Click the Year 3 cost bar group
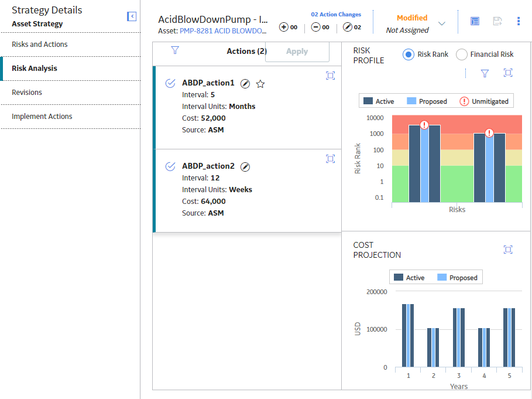532x399 pixels. pyautogui.click(x=459, y=337)
